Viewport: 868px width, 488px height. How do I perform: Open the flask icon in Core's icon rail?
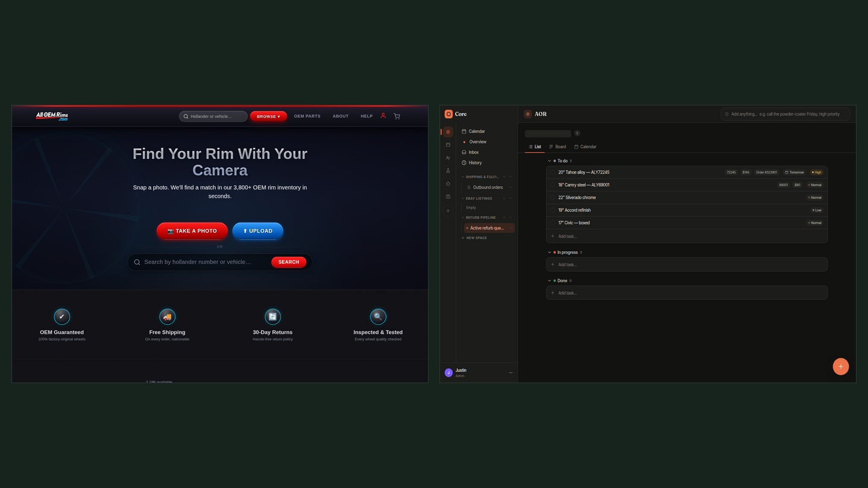[448, 171]
